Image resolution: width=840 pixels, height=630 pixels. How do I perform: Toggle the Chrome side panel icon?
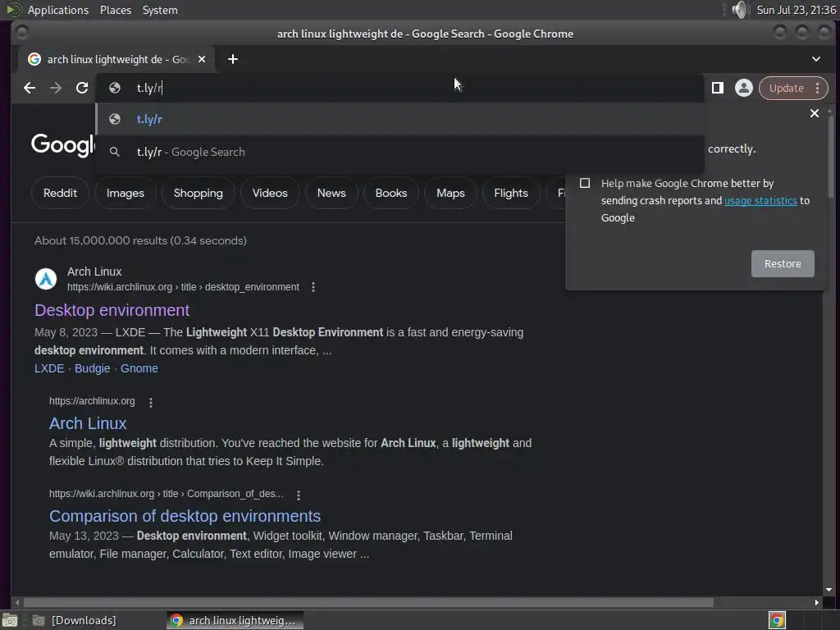click(x=717, y=88)
